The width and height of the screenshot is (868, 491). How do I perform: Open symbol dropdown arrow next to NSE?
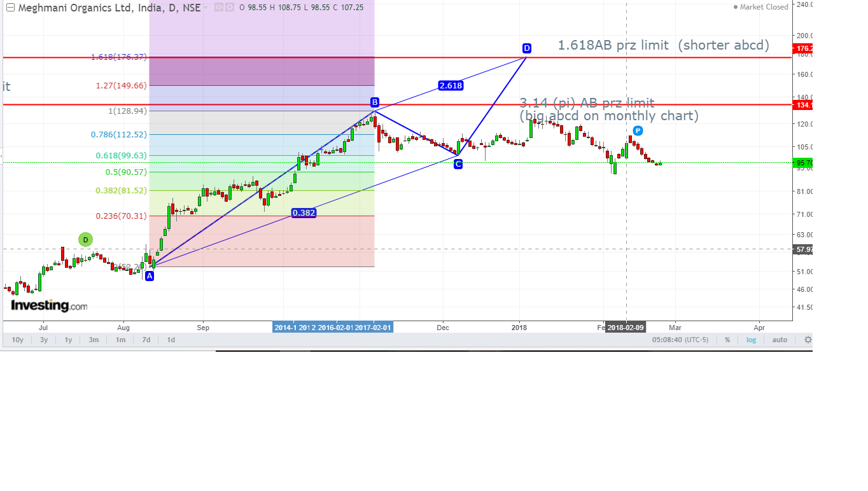206,8
